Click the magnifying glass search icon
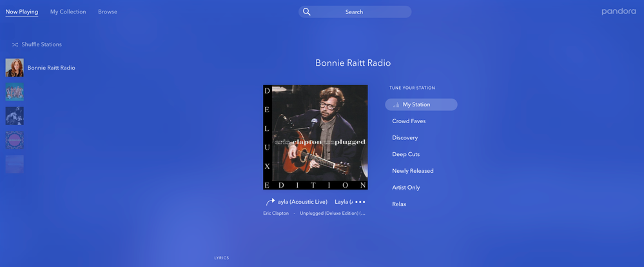The width and height of the screenshot is (644, 267). (307, 12)
